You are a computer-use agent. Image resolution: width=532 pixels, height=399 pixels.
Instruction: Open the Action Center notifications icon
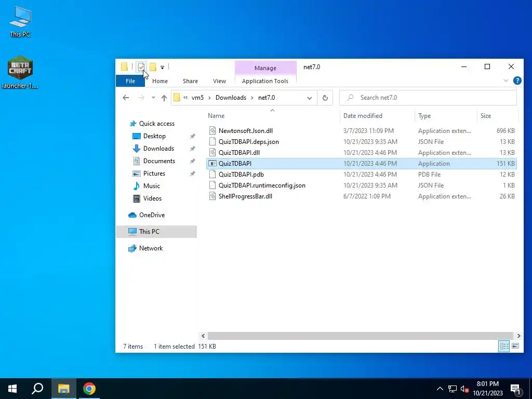515,389
